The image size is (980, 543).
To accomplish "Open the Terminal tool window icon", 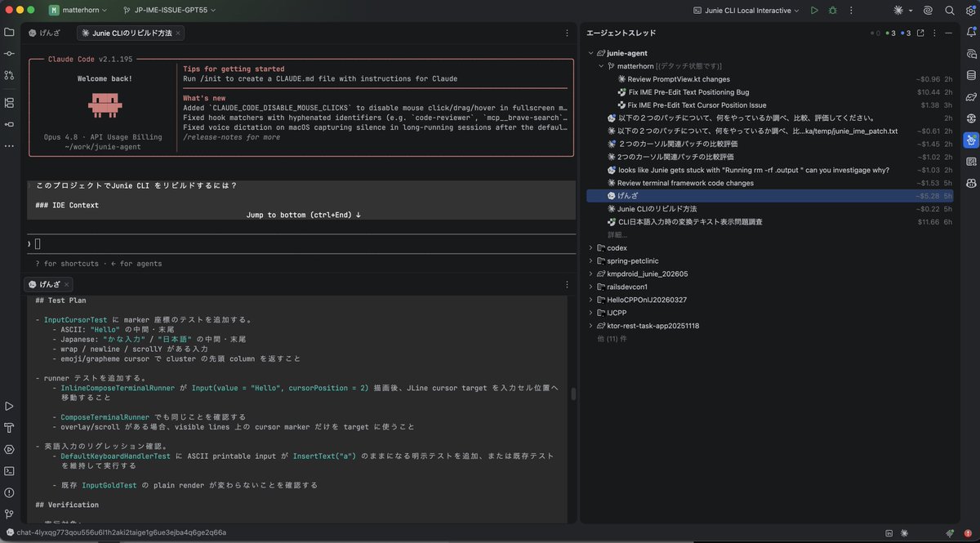I will 10,470.
